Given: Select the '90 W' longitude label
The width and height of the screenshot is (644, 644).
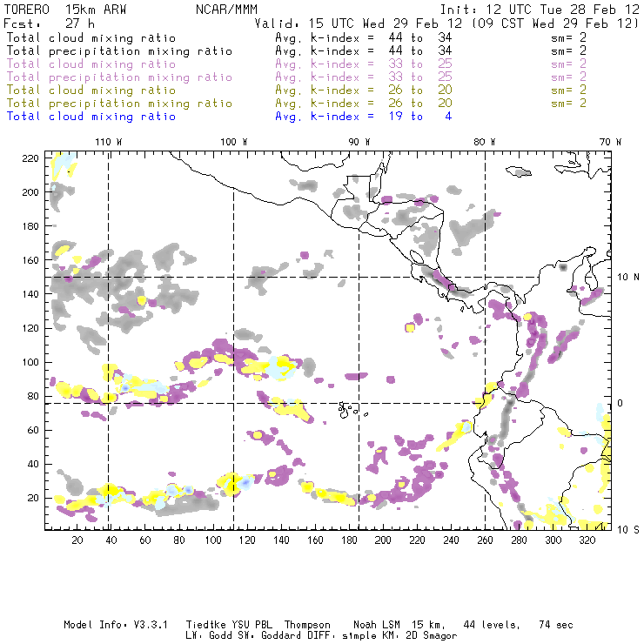Looking at the screenshot, I should click(x=359, y=142).
